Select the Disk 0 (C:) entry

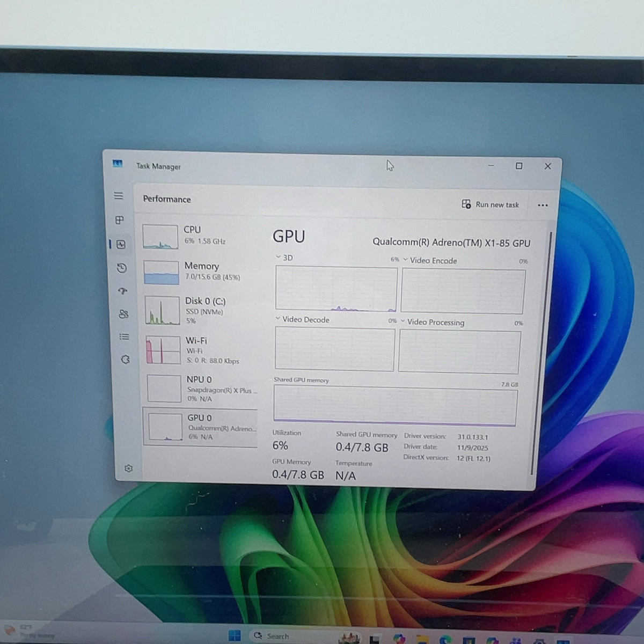click(x=200, y=310)
